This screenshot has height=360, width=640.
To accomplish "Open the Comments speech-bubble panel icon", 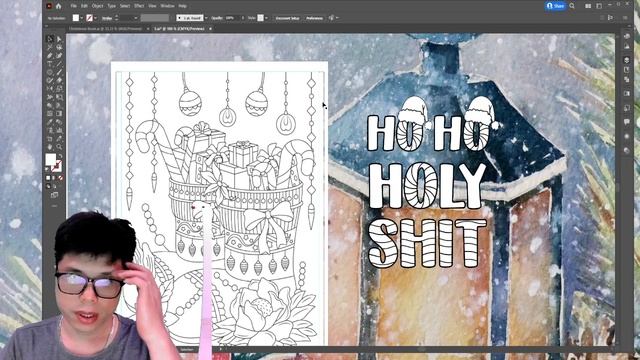I will pyautogui.click(x=627, y=122).
